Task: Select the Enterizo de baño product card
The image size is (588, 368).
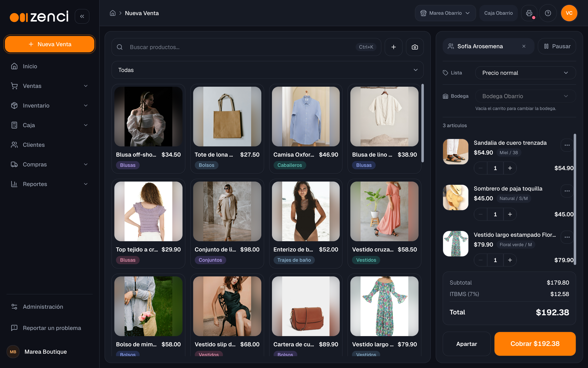Action: click(306, 223)
